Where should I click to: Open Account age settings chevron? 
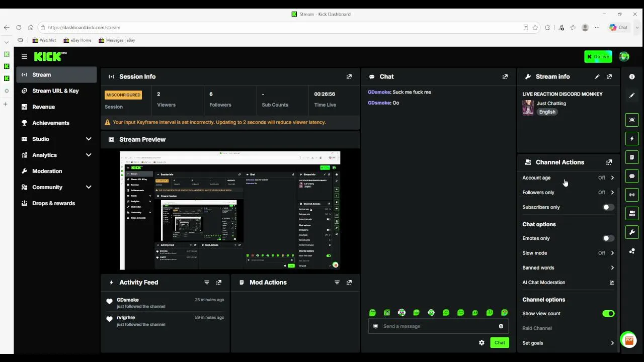tap(612, 178)
